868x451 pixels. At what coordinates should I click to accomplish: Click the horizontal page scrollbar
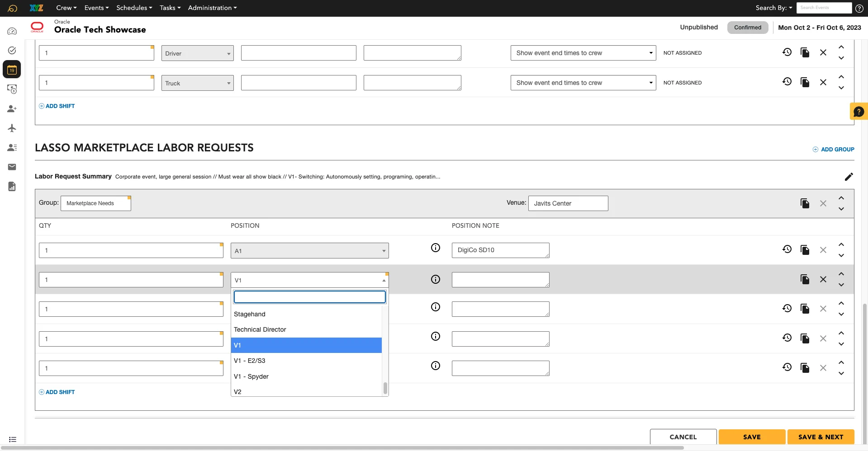pyautogui.click(x=342, y=448)
